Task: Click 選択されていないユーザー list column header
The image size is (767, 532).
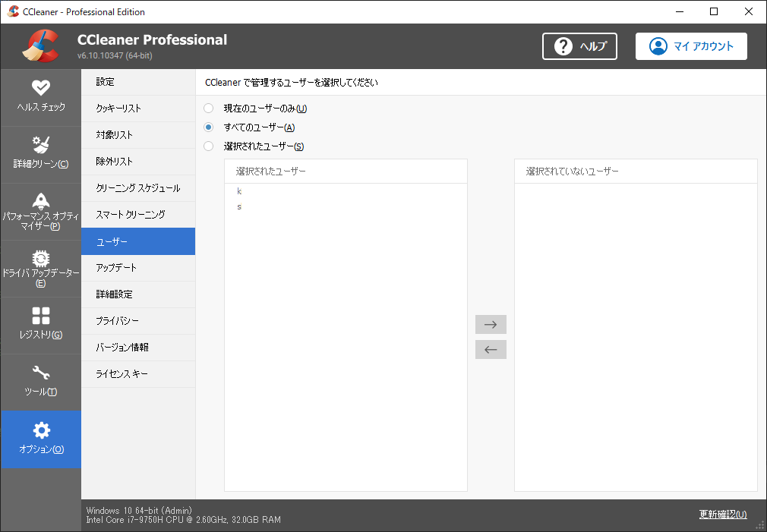Action: 636,172
